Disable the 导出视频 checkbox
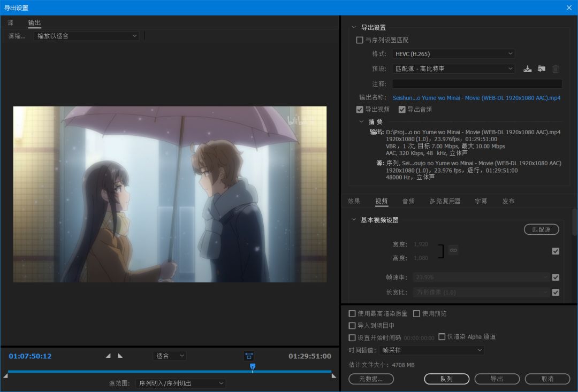 point(360,109)
